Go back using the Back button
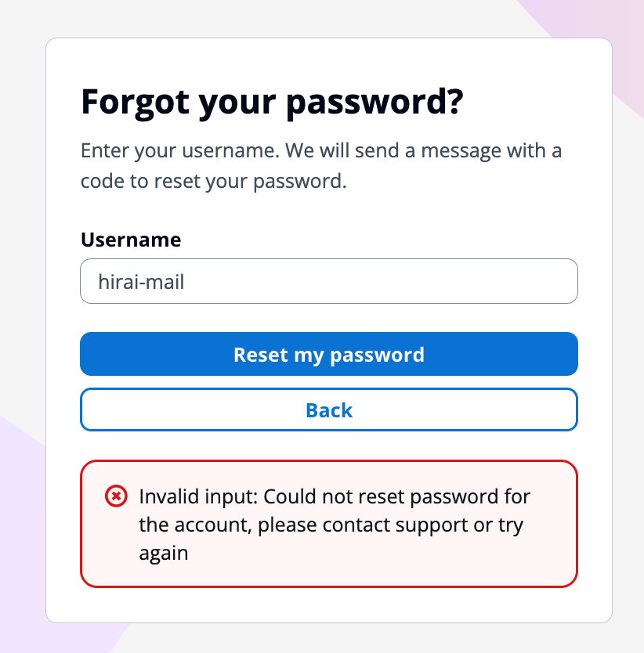 329,410
